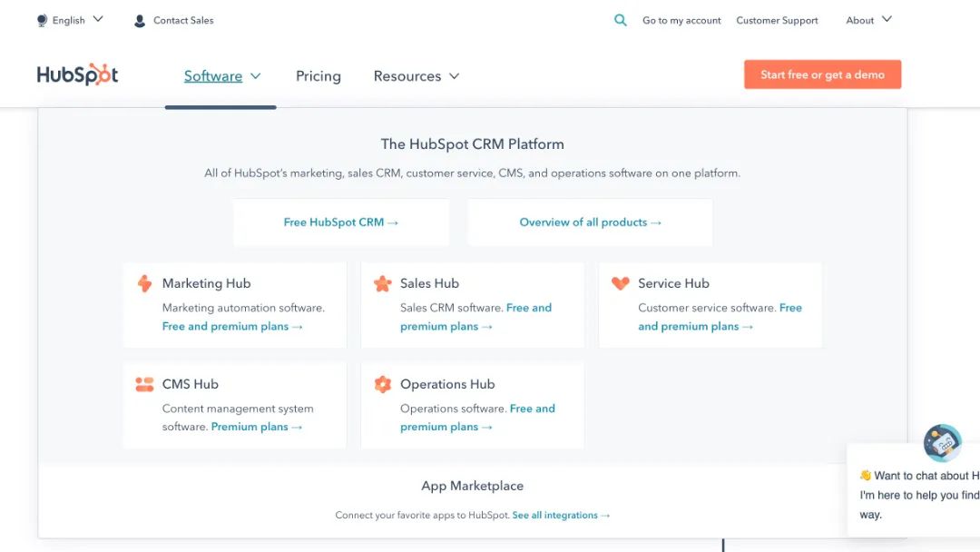Click the Operations Hub gear icon
The height and width of the screenshot is (552, 980).
(383, 384)
